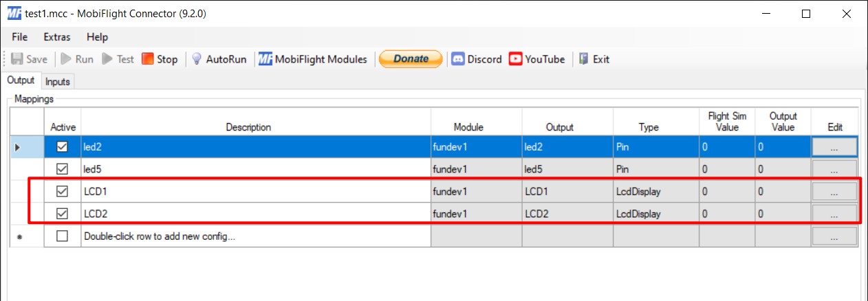Image resolution: width=868 pixels, height=301 pixels.
Task: Click the LcdDisplay type cell in the LCD1 row
Action: 656,192
